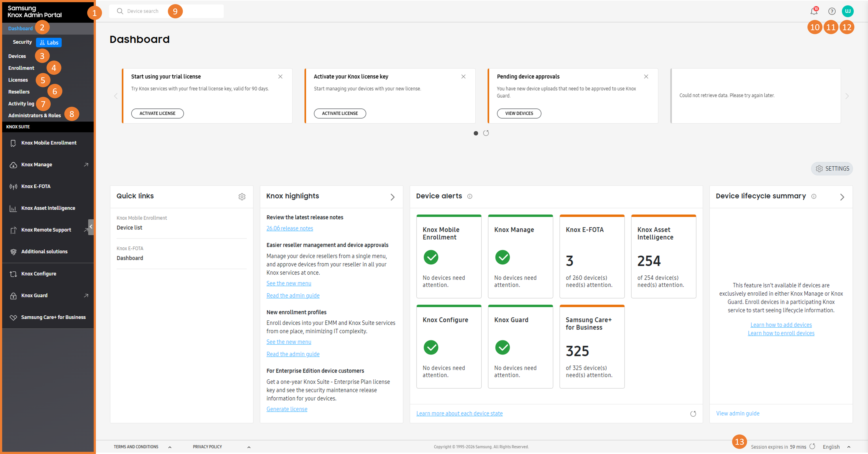Click the Knox Manage cloud icon

pyautogui.click(x=13, y=165)
